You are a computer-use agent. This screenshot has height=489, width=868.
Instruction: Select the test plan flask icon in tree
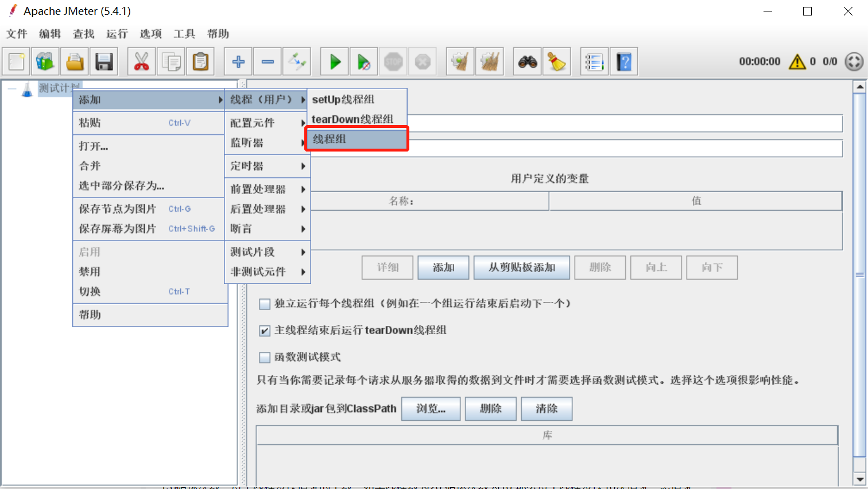(x=27, y=90)
